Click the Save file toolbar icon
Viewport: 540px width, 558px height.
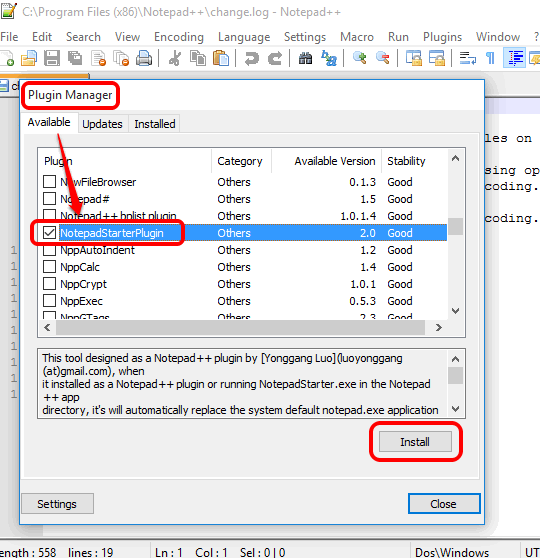pos(52,58)
